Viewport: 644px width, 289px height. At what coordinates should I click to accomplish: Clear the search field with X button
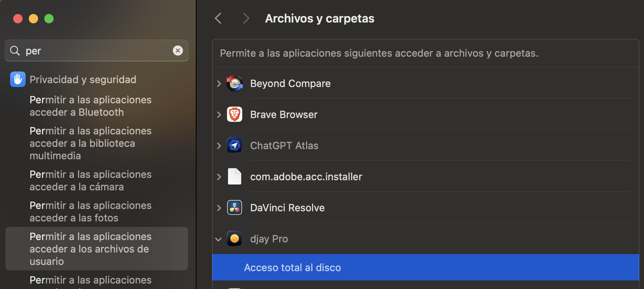[178, 50]
